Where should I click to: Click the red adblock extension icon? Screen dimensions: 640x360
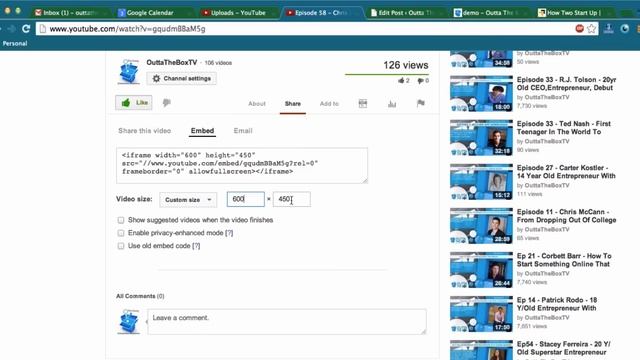tap(579, 29)
